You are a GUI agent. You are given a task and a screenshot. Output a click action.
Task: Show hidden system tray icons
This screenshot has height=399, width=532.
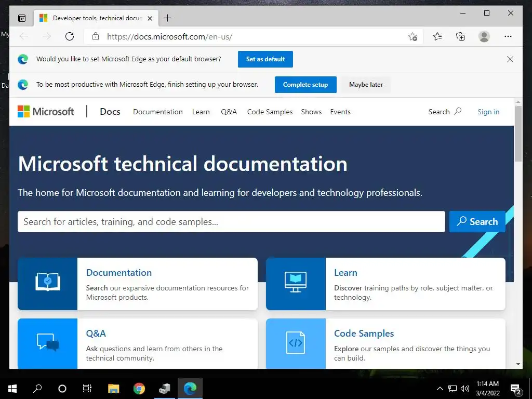point(440,389)
